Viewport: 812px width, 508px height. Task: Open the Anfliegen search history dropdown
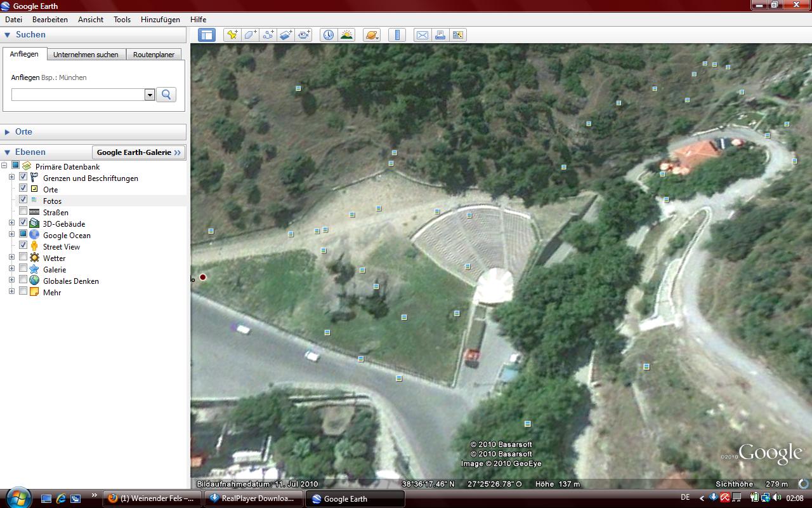150,95
